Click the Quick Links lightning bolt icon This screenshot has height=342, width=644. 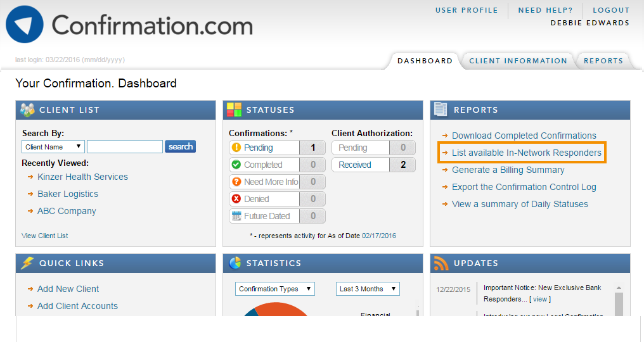coord(27,263)
